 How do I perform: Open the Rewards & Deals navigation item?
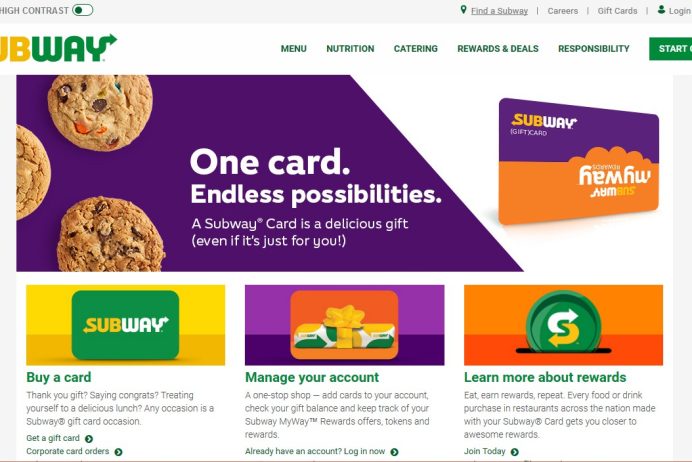pyautogui.click(x=498, y=49)
